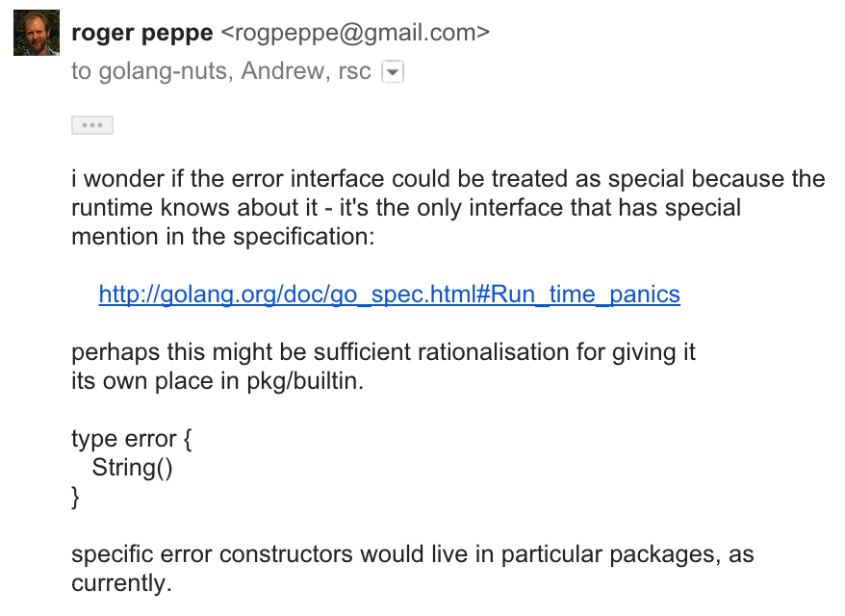The width and height of the screenshot is (845, 616).
Task: Show trimmed content via ellipsis button
Action: coord(92,125)
